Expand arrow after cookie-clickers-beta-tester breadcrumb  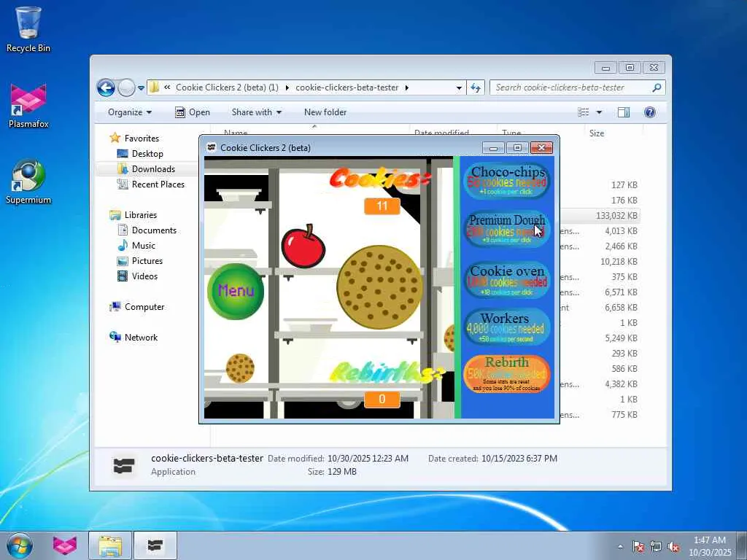(x=407, y=87)
